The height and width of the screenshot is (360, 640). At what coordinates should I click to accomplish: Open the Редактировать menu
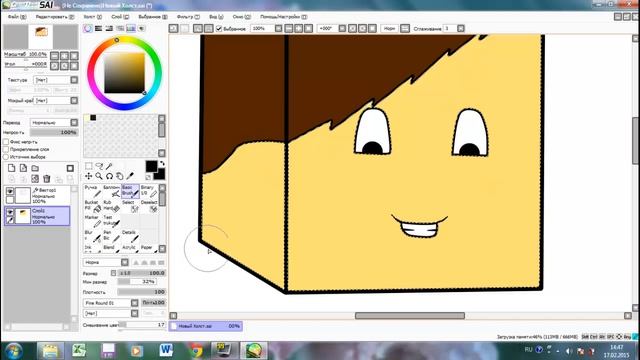tap(55, 17)
